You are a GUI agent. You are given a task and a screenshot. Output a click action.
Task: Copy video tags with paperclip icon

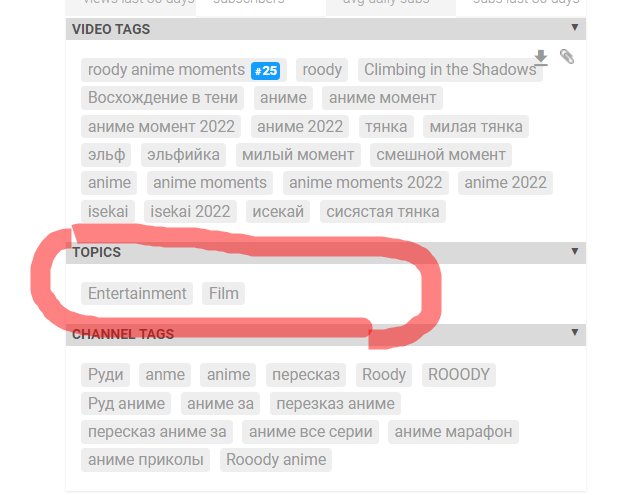(567, 56)
